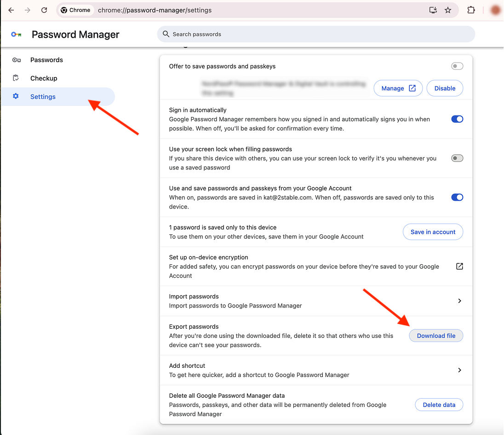Image resolution: width=504 pixels, height=435 pixels.
Task: Open the browser Extensions puzzle icon
Action: click(x=471, y=10)
